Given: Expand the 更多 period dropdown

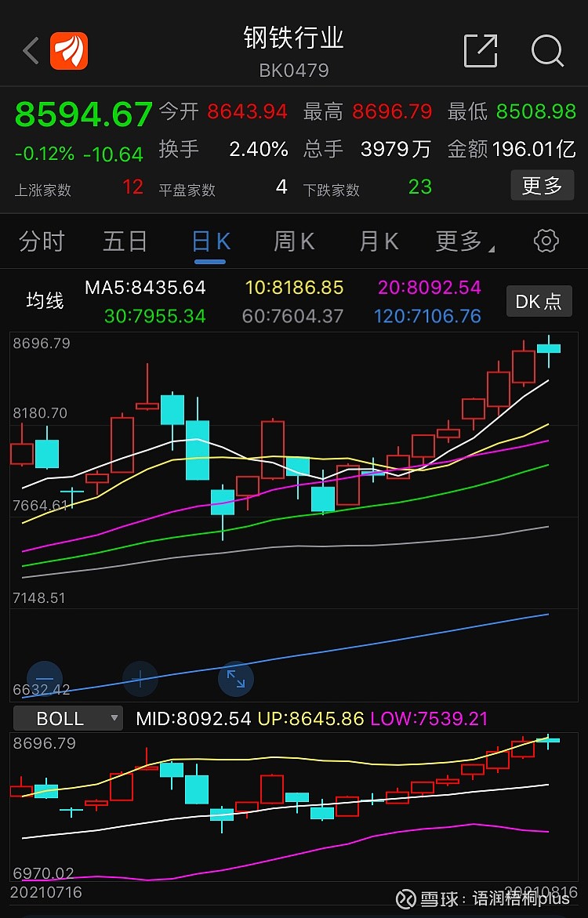Looking at the screenshot, I should [465, 241].
